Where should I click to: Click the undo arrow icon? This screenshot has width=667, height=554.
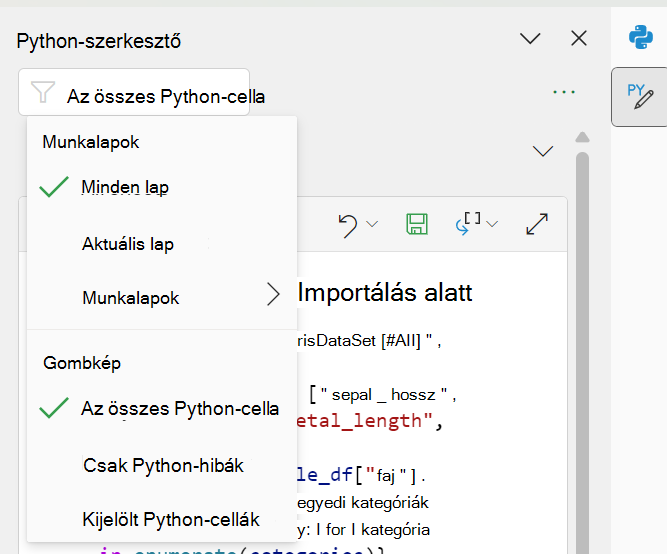tap(348, 225)
